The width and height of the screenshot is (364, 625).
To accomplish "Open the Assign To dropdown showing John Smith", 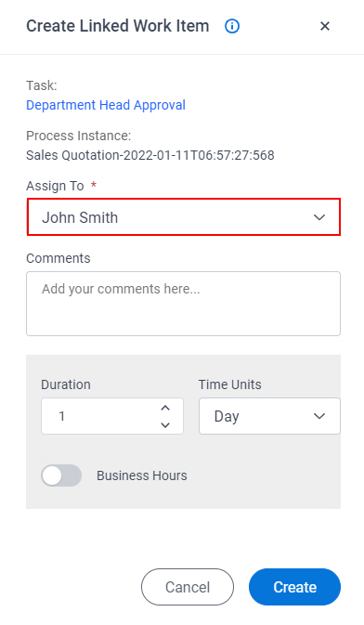I will click(x=184, y=217).
